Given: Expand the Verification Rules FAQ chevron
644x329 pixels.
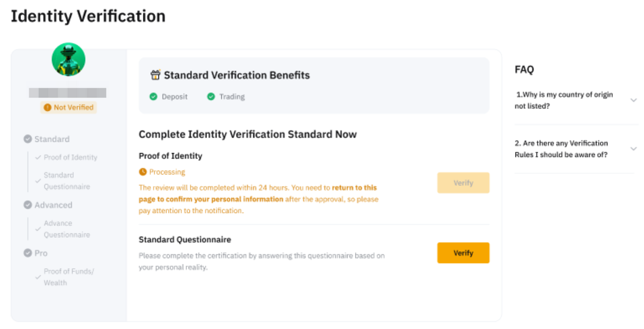Looking at the screenshot, I should 634,149.
